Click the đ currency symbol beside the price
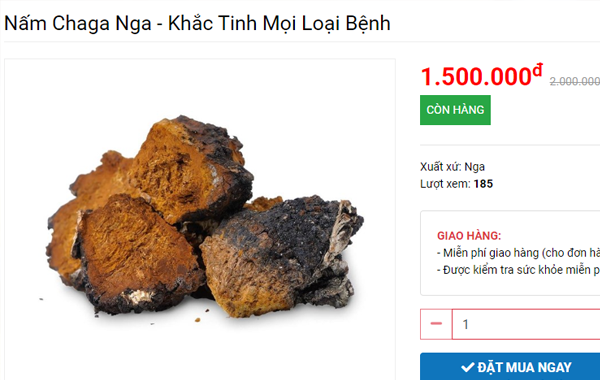The height and width of the screenshot is (380, 600). [x=537, y=70]
